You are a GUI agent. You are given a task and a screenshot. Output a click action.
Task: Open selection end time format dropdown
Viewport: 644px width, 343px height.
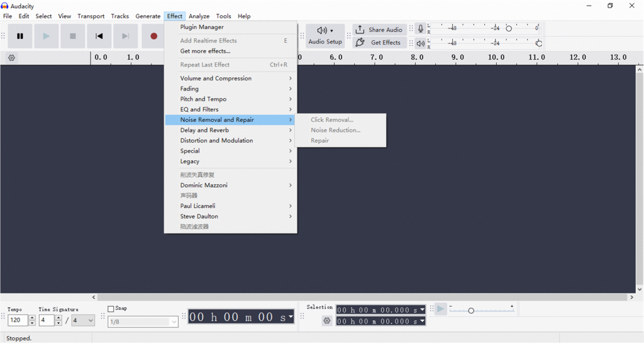tap(422, 321)
